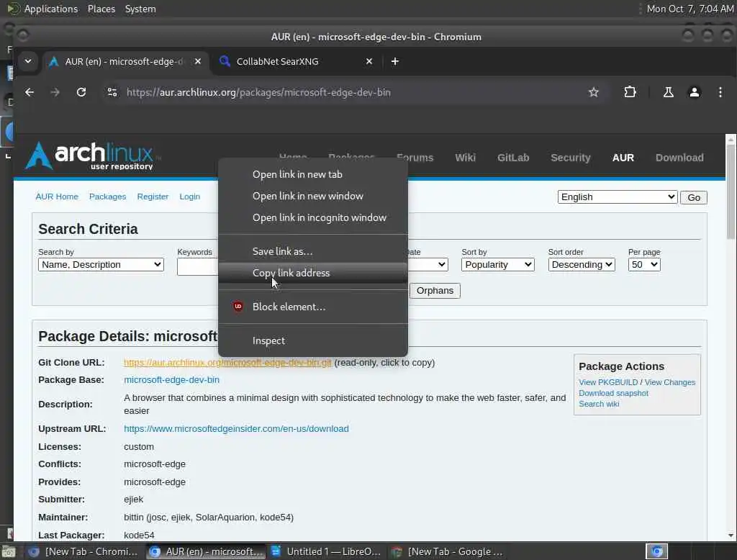Click View Changes link
This screenshot has height=560, width=737.
[x=670, y=382]
